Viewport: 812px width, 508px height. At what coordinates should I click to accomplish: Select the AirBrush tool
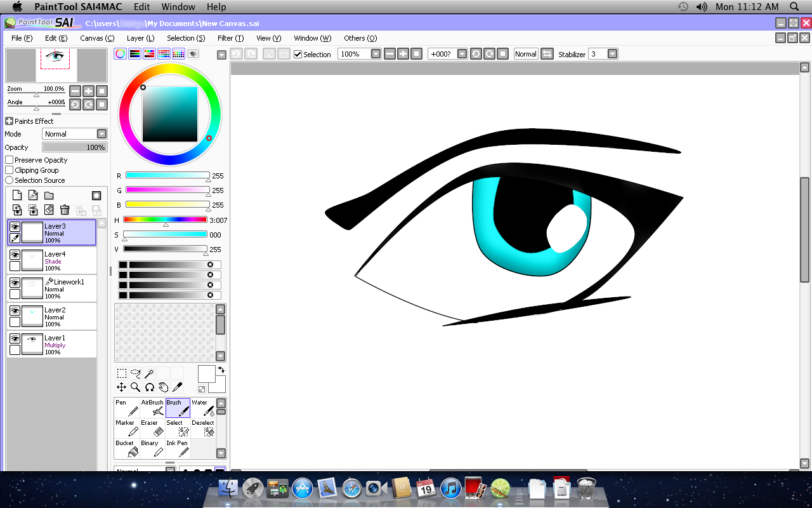coord(152,408)
